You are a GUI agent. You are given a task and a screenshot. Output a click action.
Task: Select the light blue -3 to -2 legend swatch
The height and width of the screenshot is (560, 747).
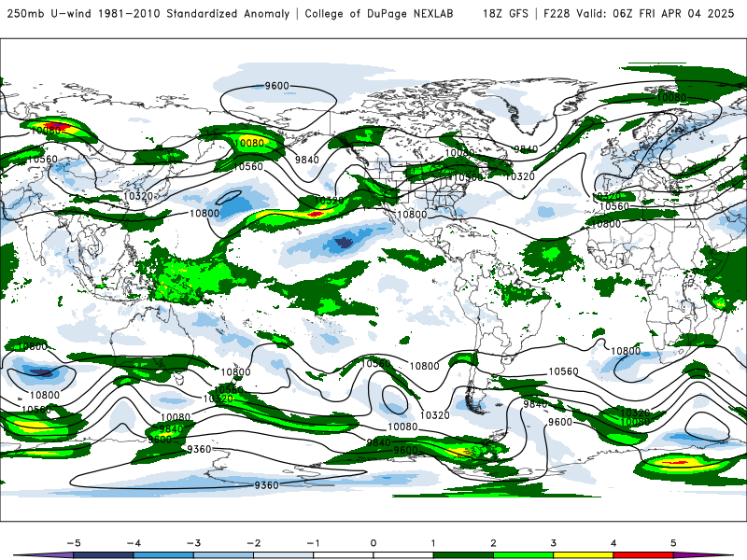coord(223,555)
